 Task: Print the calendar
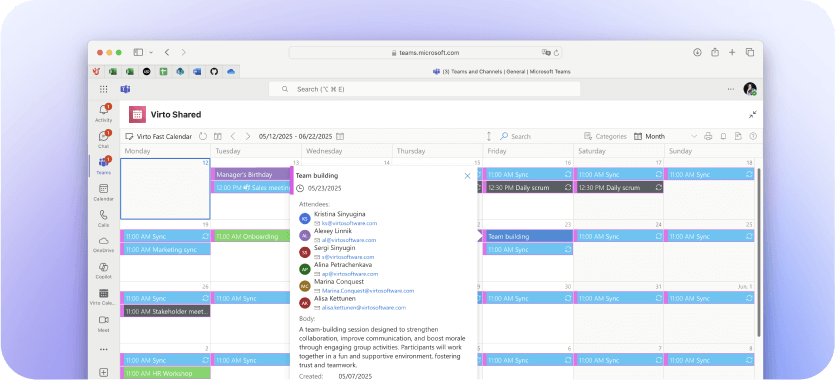[x=708, y=136]
